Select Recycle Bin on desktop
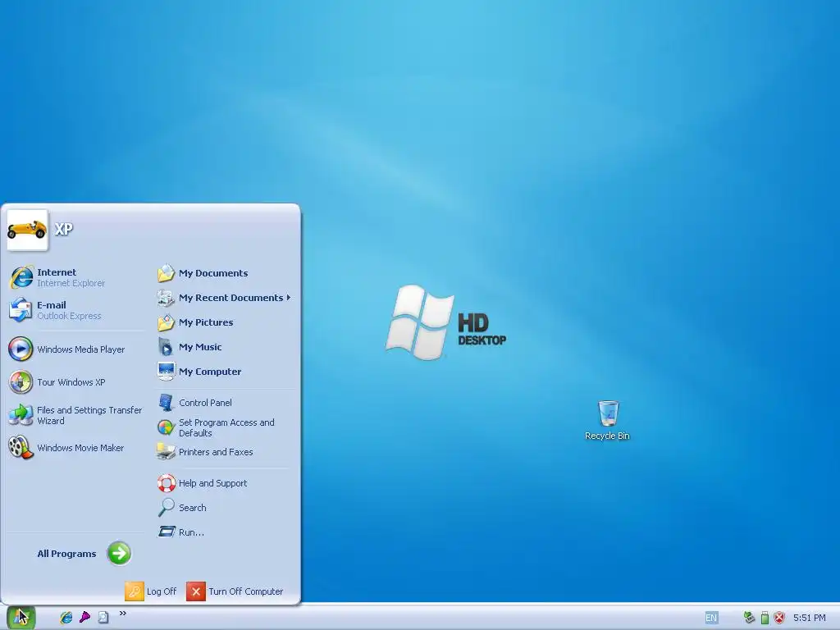 pos(608,421)
